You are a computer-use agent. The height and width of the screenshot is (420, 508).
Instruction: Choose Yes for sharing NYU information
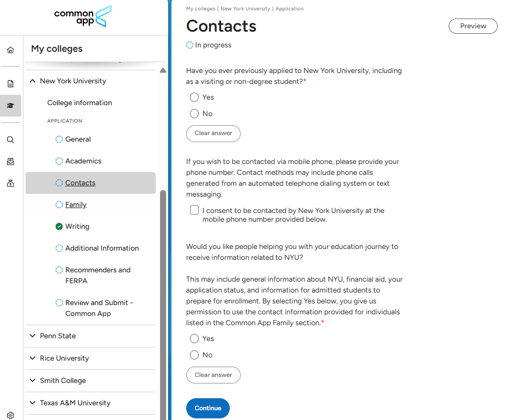pyautogui.click(x=194, y=339)
